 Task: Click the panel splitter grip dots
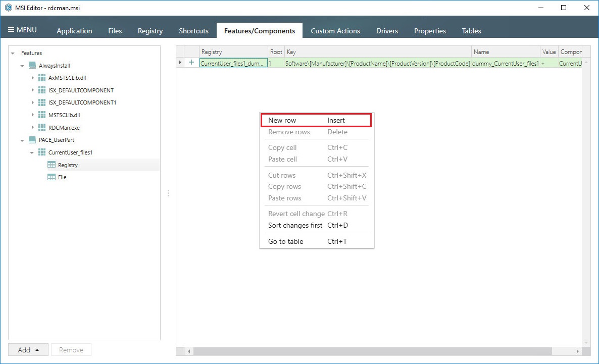[168, 193]
